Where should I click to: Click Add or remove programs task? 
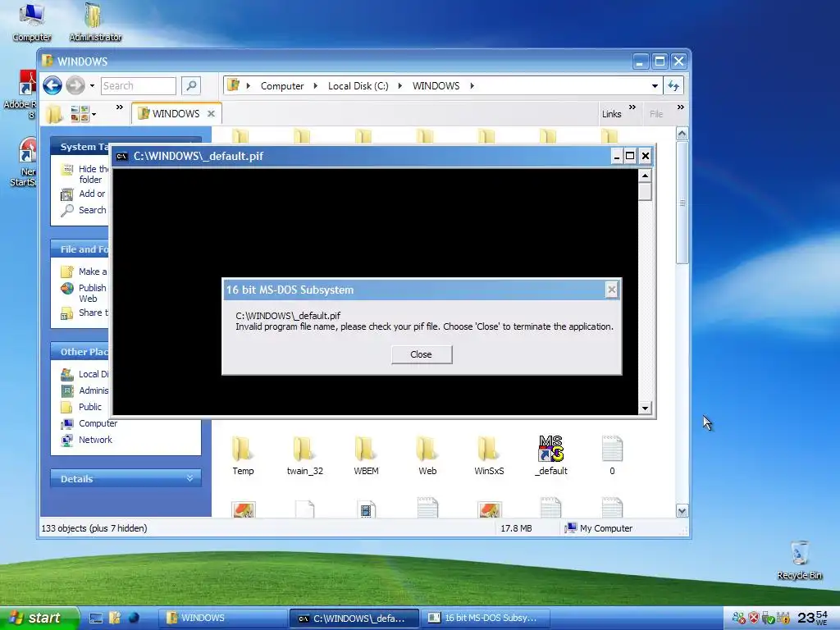click(x=84, y=194)
